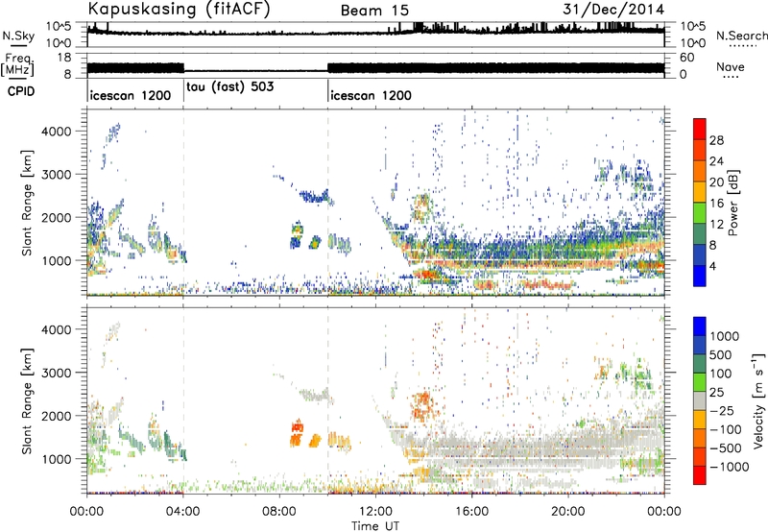Click the orange velocity scatter patch near 14:00

click(x=421, y=405)
